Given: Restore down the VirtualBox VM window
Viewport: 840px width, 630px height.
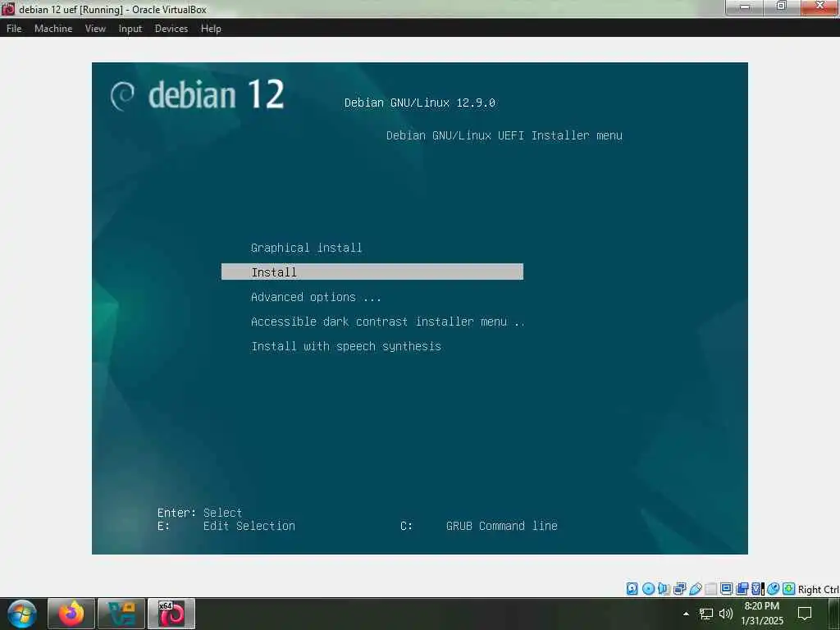Looking at the screenshot, I should tap(782, 7).
